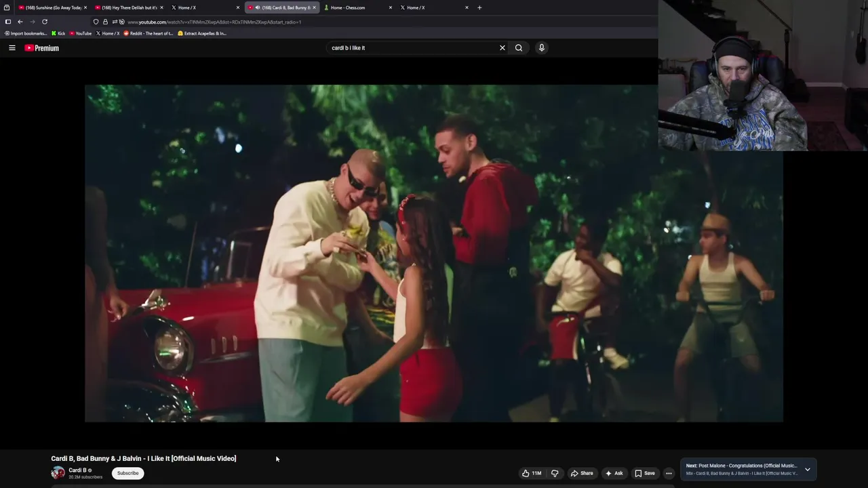The width and height of the screenshot is (868, 488).
Task: Open Cardi B channel avatar
Action: (x=58, y=473)
